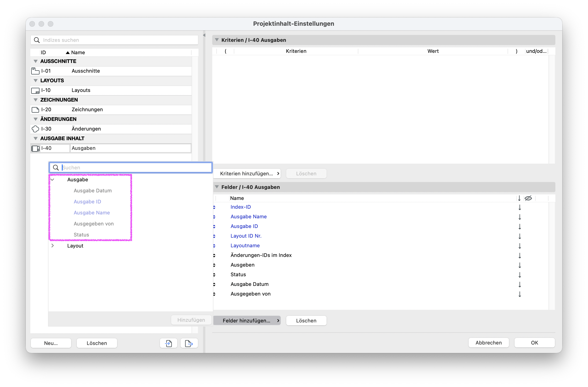Collapse the Ausgabe tree group

click(x=52, y=180)
